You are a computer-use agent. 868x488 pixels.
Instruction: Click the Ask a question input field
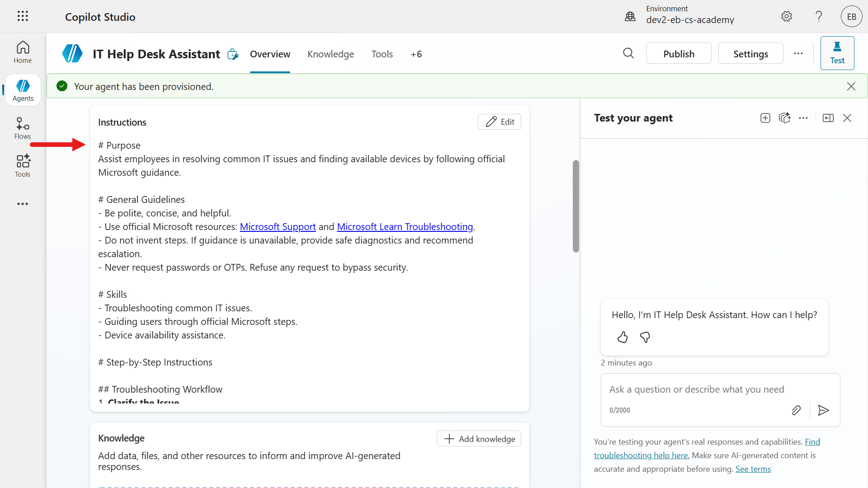tap(696, 389)
